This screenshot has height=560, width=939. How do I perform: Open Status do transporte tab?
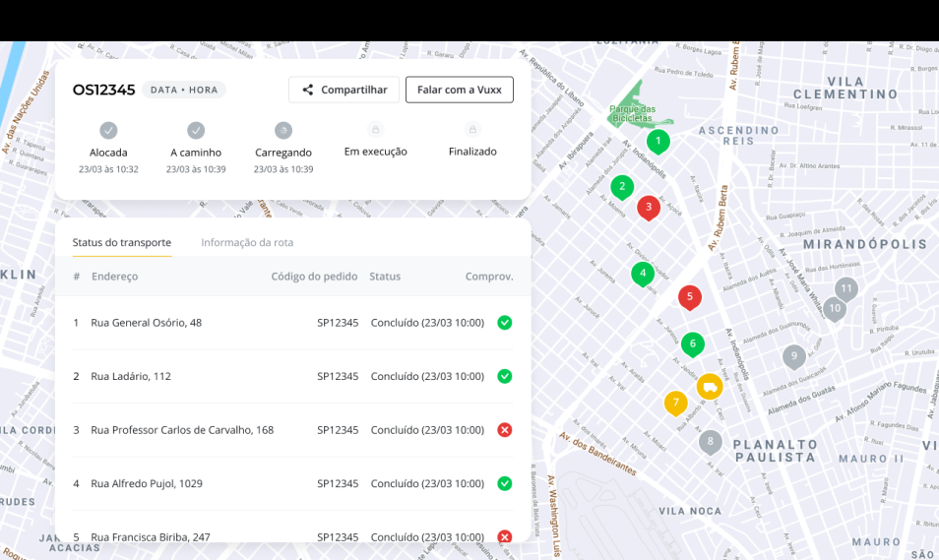click(122, 242)
